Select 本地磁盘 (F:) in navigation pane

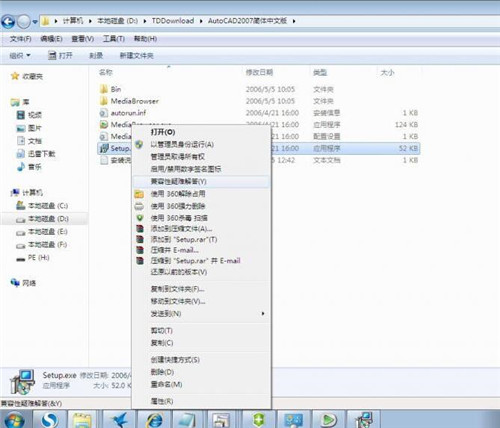[x=42, y=245]
